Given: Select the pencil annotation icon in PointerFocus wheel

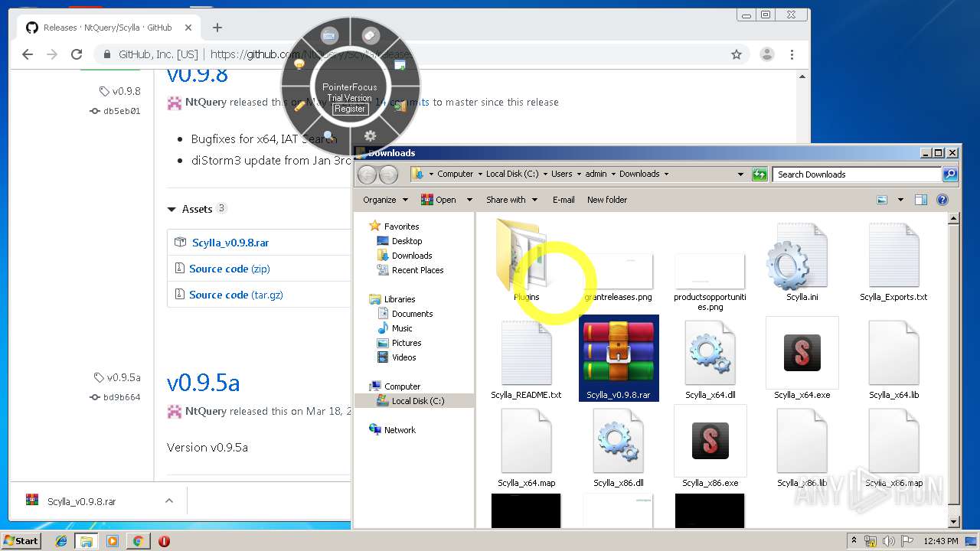Looking at the screenshot, I should pyautogui.click(x=300, y=106).
